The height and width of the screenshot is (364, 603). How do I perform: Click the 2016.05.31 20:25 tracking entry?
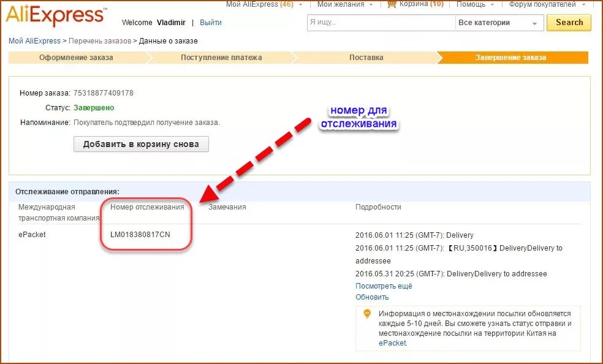click(x=451, y=274)
